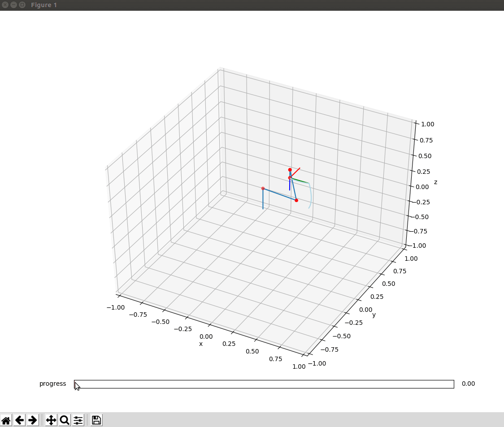Reset the plot to original view
504x427 pixels.
(x=6, y=420)
